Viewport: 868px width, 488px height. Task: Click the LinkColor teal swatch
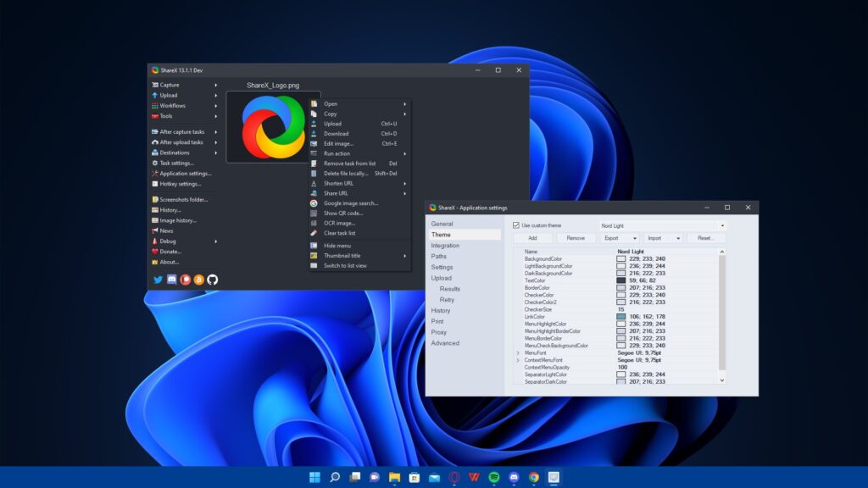pyautogui.click(x=621, y=317)
